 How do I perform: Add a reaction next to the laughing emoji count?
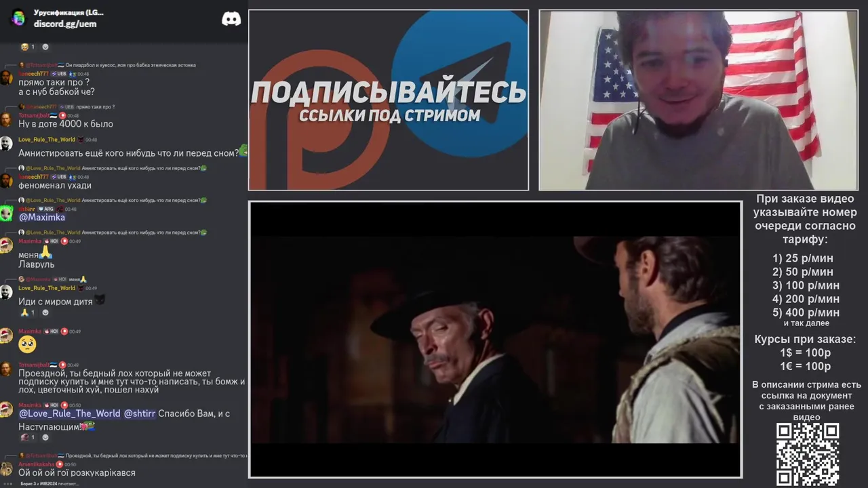pos(45,47)
